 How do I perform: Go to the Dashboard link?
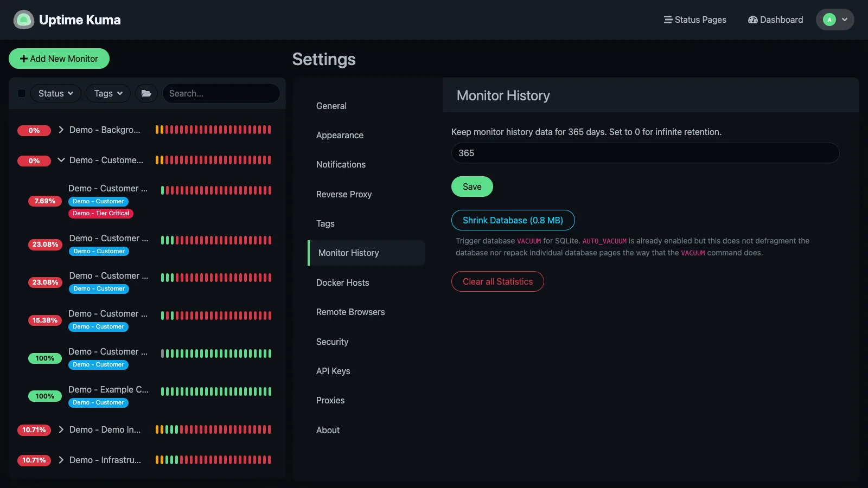(775, 20)
